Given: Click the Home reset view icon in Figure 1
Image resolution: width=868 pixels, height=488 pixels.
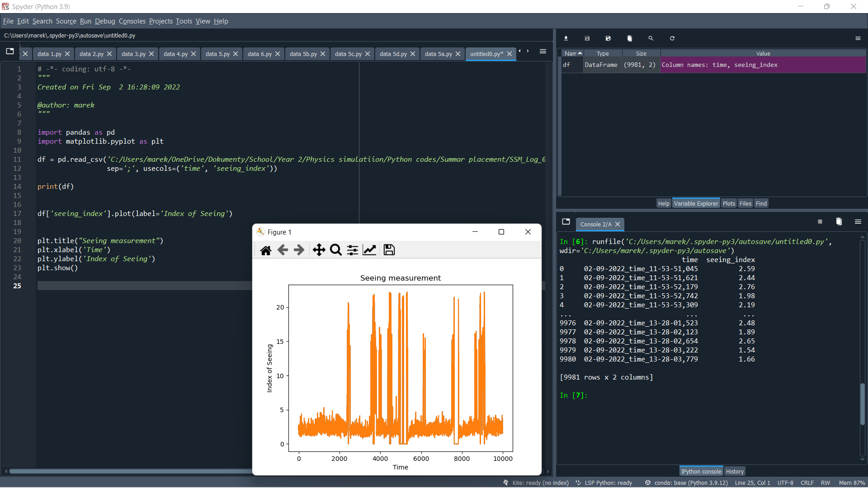Looking at the screenshot, I should [266, 250].
